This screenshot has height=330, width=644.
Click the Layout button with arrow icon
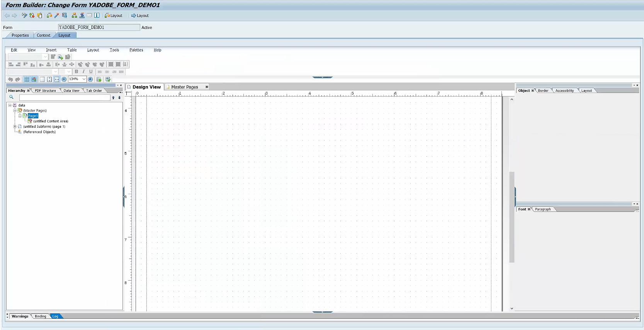pos(140,15)
